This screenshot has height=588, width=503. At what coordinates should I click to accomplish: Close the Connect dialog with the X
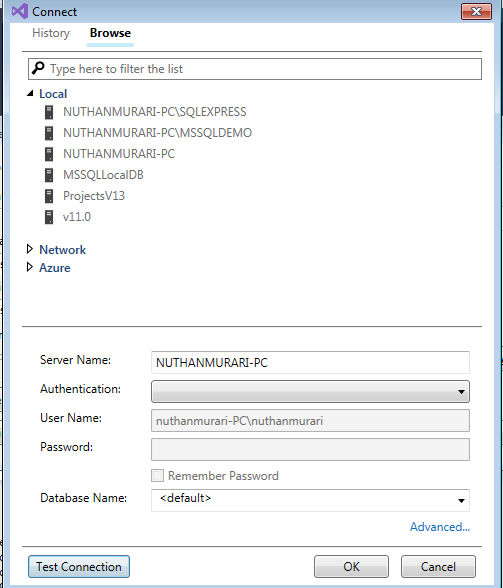pos(476,12)
